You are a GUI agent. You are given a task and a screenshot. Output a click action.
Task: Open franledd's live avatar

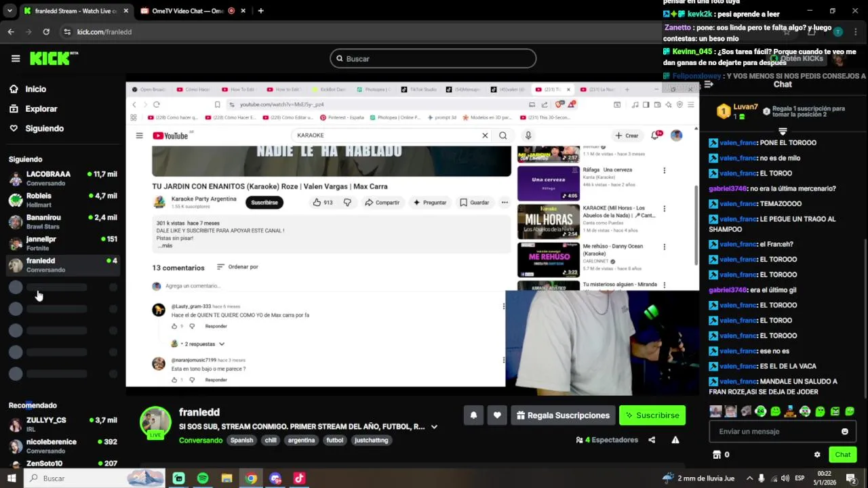point(155,422)
